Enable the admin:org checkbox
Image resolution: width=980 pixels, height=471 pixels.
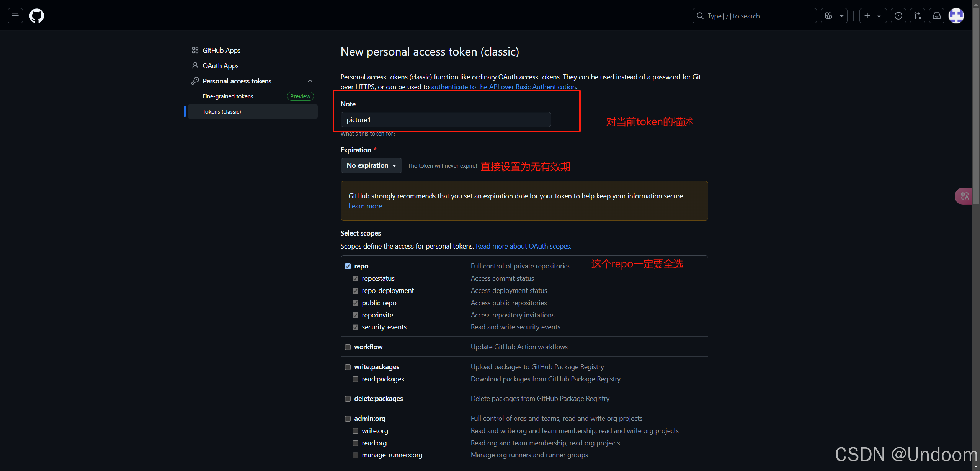tap(348, 419)
